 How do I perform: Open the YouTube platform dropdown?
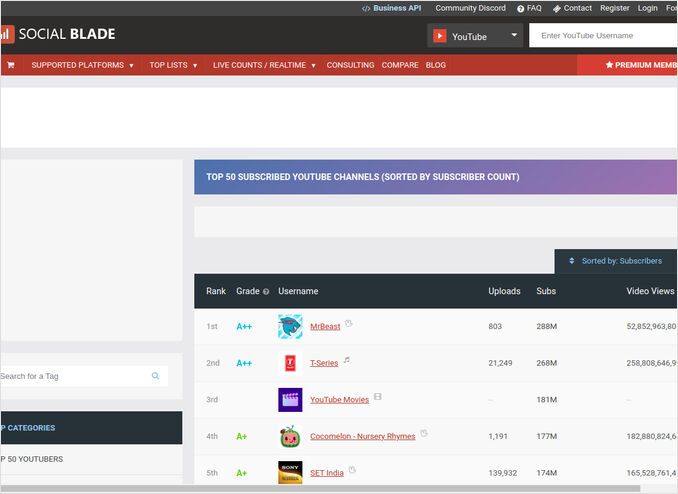(475, 36)
